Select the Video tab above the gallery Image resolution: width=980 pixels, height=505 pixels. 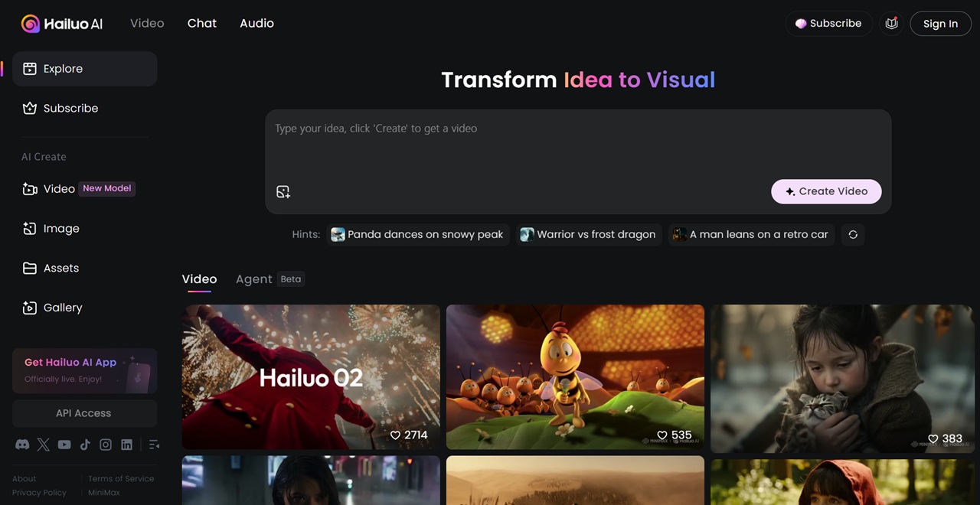click(199, 279)
